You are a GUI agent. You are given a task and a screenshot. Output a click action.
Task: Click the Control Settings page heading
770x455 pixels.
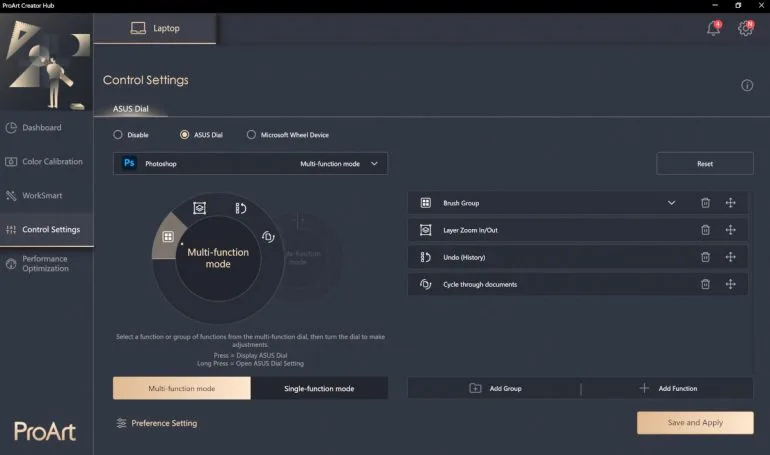pyautogui.click(x=145, y=80)
